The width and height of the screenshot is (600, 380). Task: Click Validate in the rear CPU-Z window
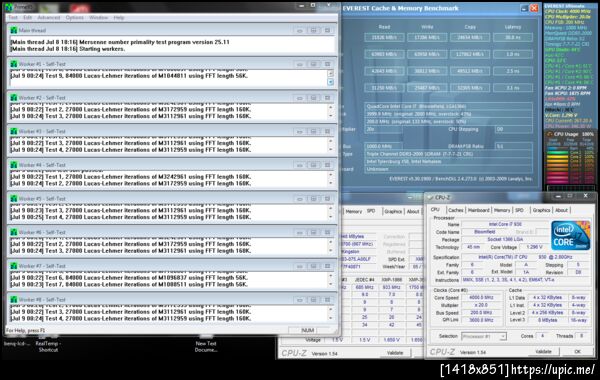pyautogui.click(x=395, y=352)
